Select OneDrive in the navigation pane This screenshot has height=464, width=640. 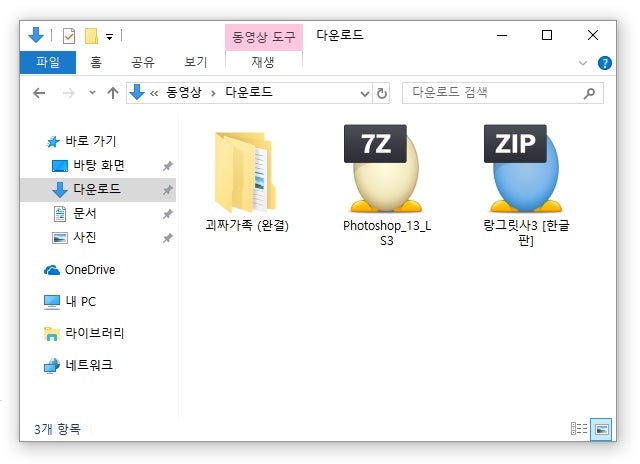tap(90, 270)
